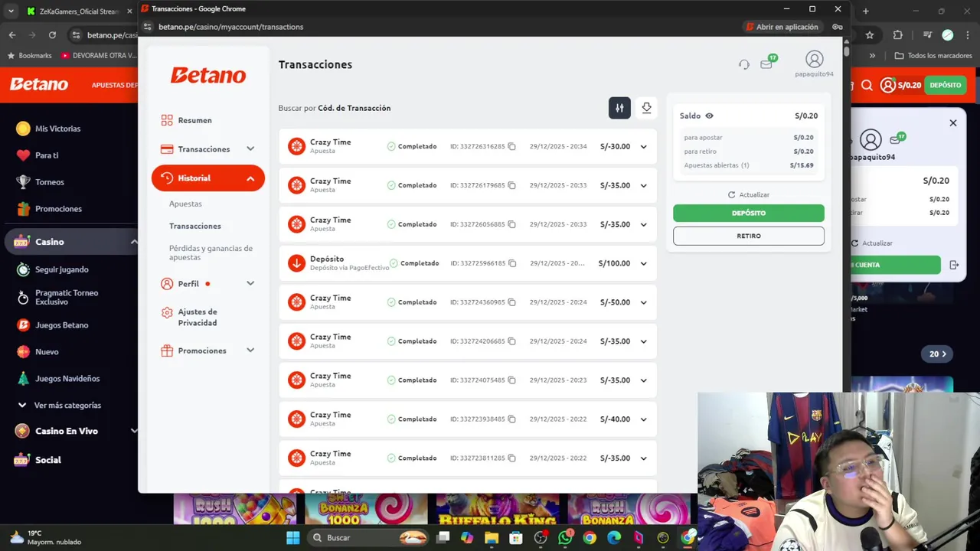Open Seguir jugando in background sidebar

tap(61, 269)
